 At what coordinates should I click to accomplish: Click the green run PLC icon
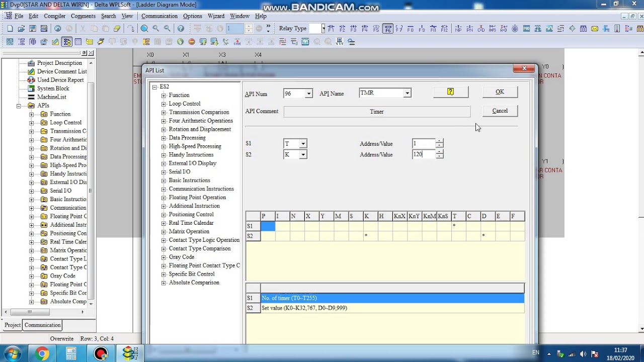[180, 42]
